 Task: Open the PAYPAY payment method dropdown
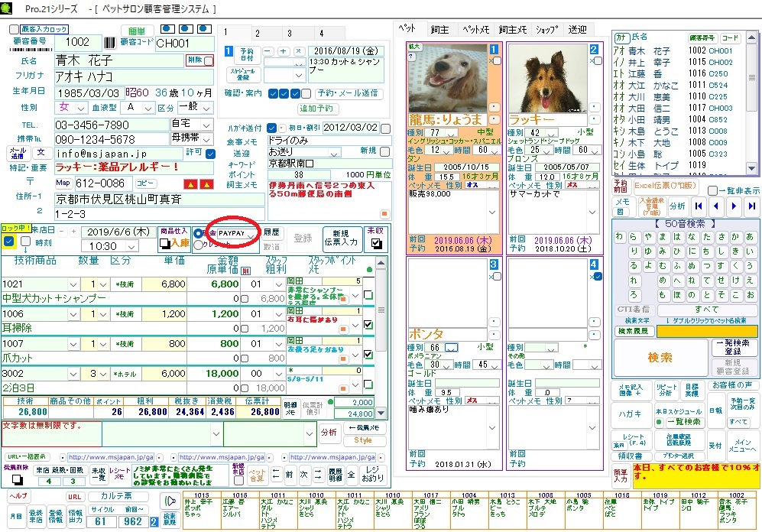[x=251, y=235]
